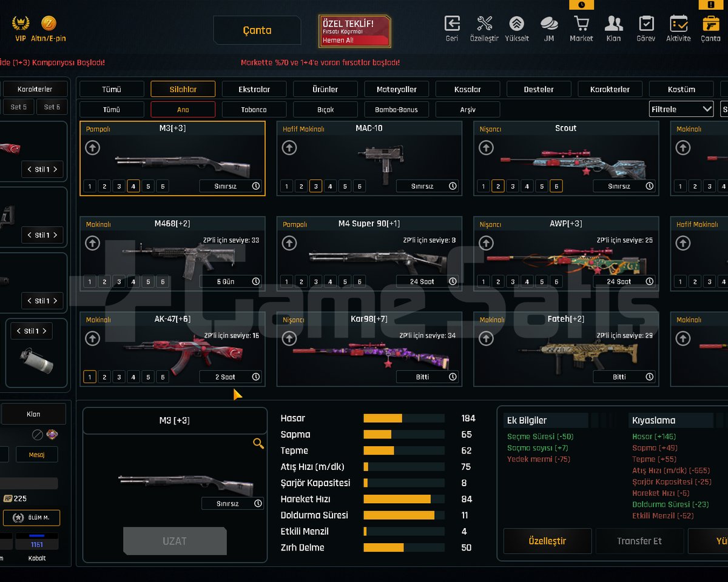Image resolution: width=728 pixels, height=582 pixels.
Task: Click the Altın/E-pin coin icon
Action: click(x=49, y=24)
